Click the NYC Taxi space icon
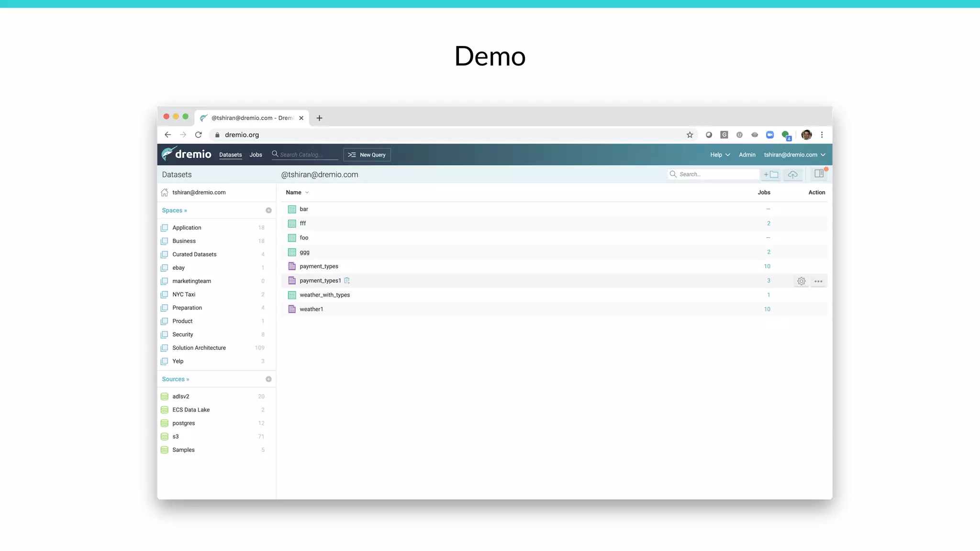Viewport: 980px width, 551px height. coord(165,295)
